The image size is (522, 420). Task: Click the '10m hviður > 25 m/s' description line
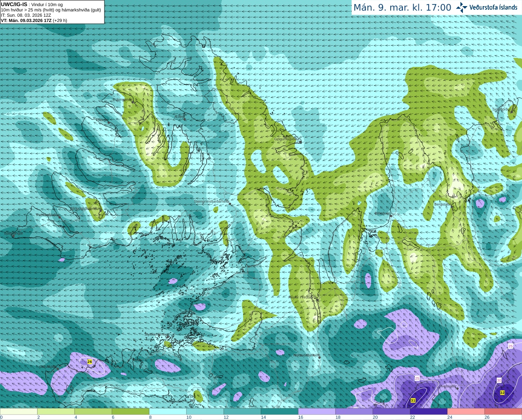(x=51, y=10)
